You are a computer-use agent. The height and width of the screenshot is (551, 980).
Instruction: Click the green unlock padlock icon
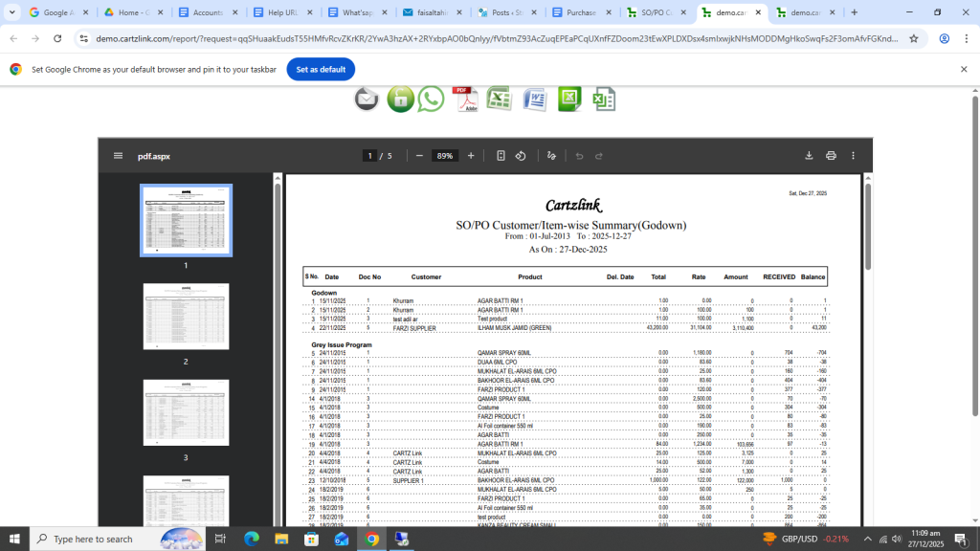pyautogui.click(x=400, y=99)
